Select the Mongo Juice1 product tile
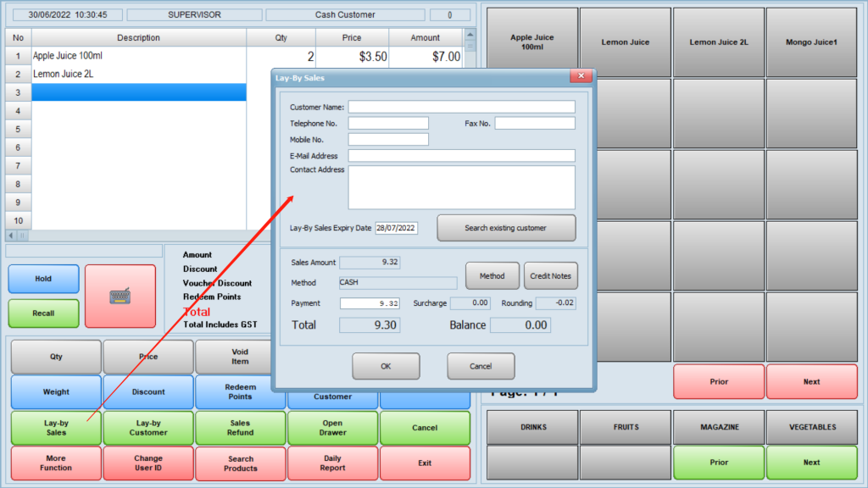Viewport: 868px width, 488px height. [x=811, y=42]
